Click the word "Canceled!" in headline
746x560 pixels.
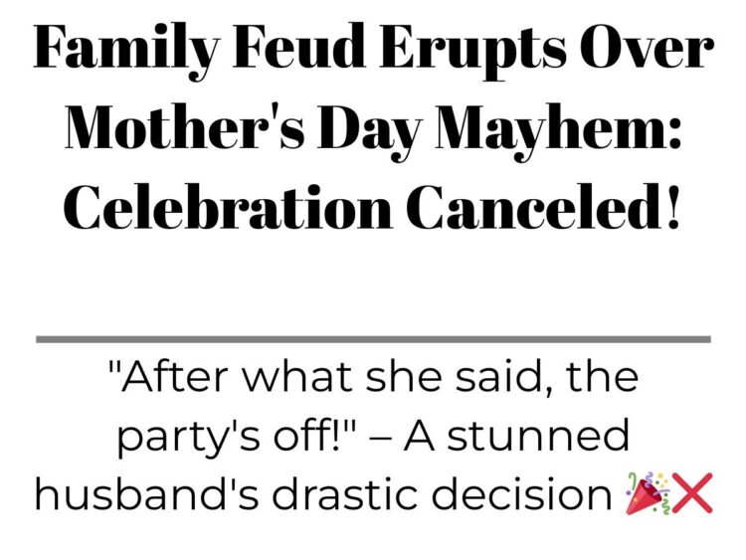click(542, 206)
